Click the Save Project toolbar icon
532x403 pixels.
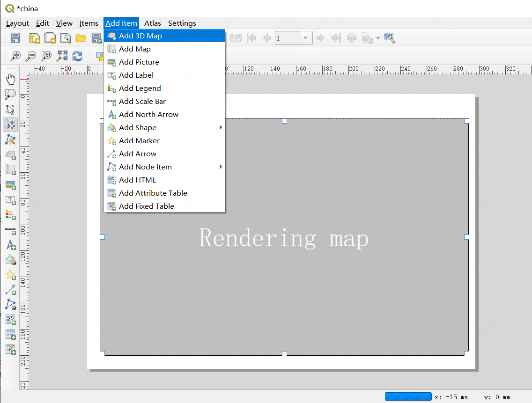[x=15, y=38]
